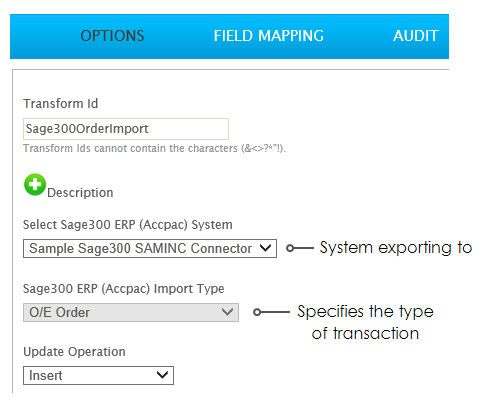Open the Insert update operation dropdown
This screenshot has width=490, height=403.
point(98,375)
